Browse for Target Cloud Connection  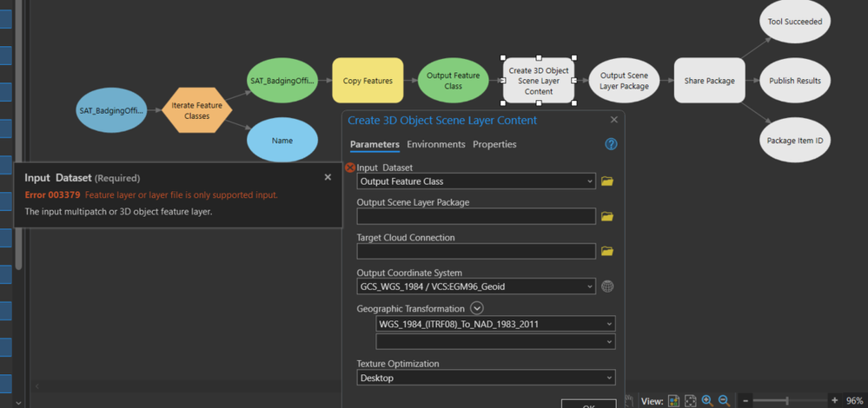pos(607,251)
